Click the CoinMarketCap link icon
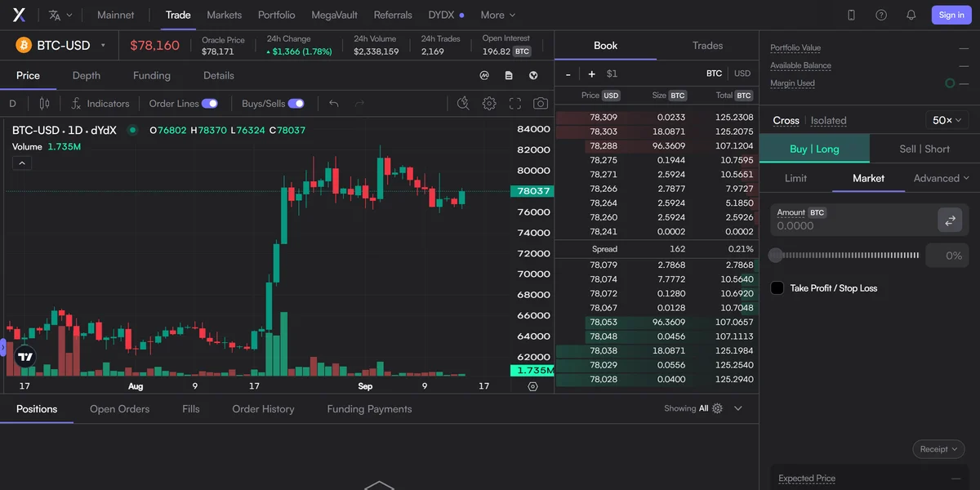Viewport: 980px width, 490px height. (484, 75)
